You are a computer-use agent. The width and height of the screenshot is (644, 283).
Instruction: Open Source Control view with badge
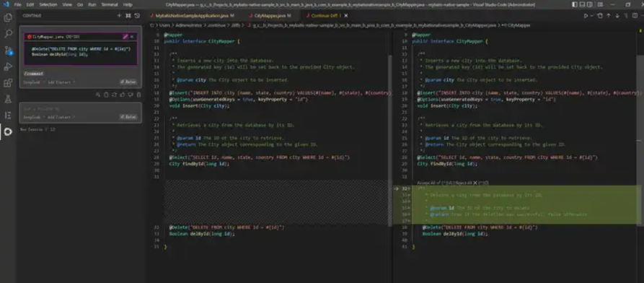8,51
